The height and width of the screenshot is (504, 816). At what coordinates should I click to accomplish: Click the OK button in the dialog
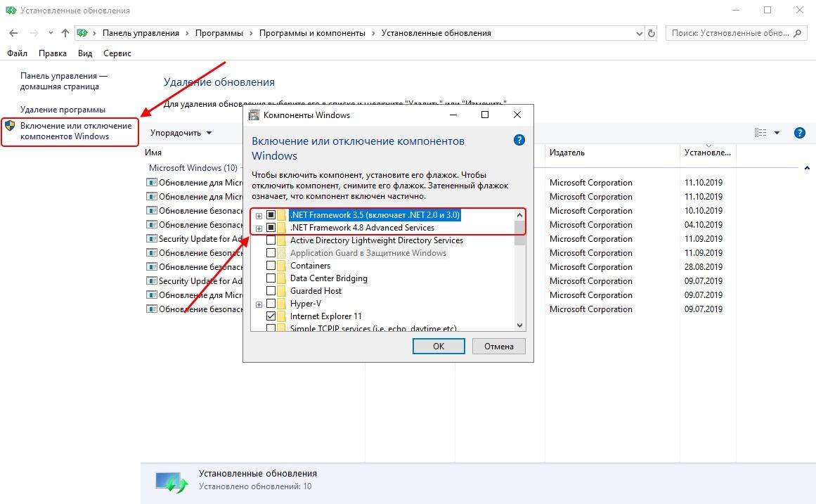(x=439, y=347)
